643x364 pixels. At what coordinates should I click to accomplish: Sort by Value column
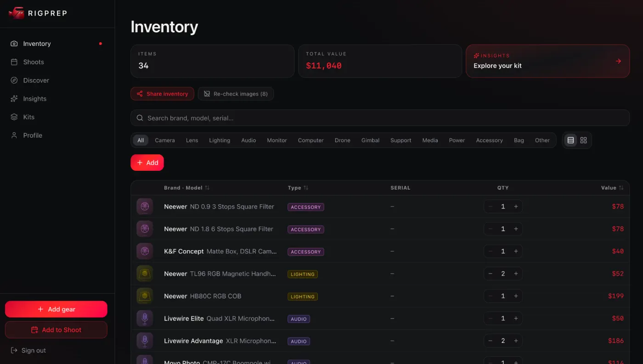point(612,188)
